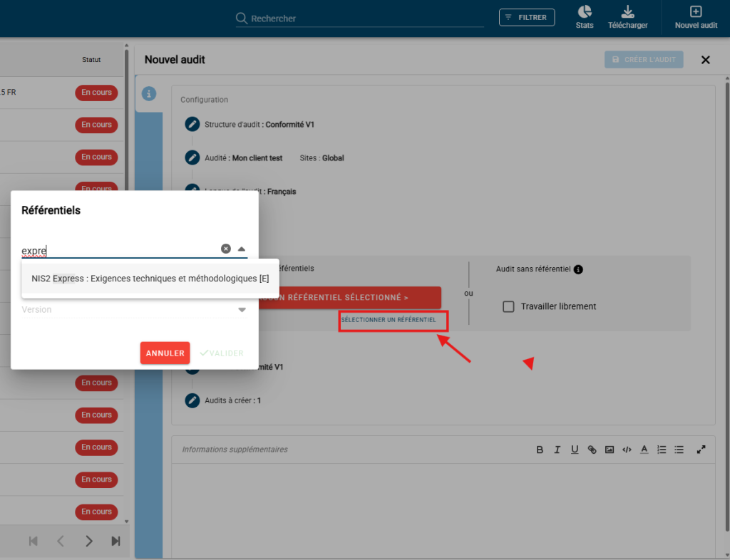
Task: Click the Nouvel audit plus icon
Action: tap(696, 13)
